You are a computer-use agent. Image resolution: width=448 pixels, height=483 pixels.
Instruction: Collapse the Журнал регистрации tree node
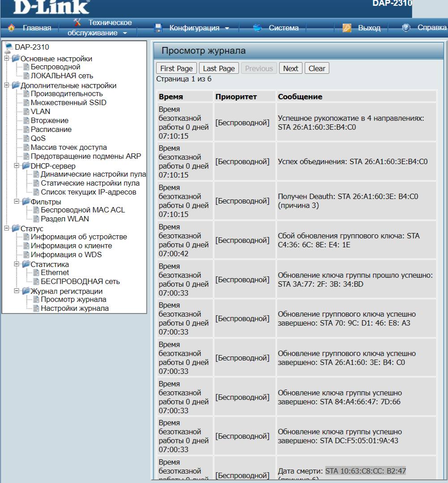[x=17, y=291]
